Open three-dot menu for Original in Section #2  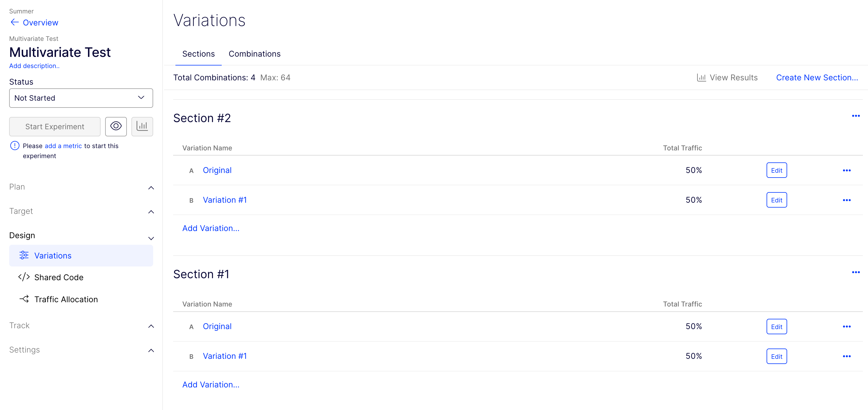pos(847,170)
